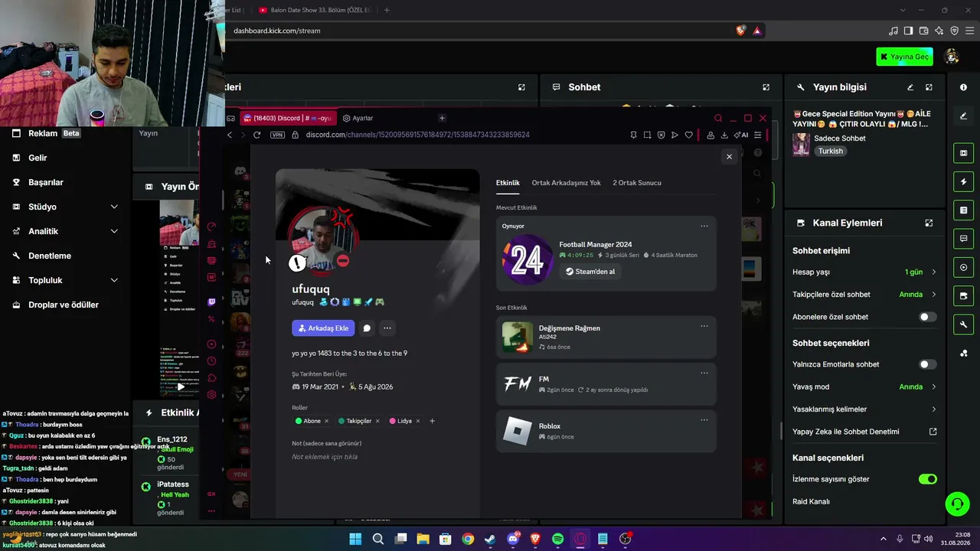
Task: Open Opera downloads icon
Action: [724, 135]
